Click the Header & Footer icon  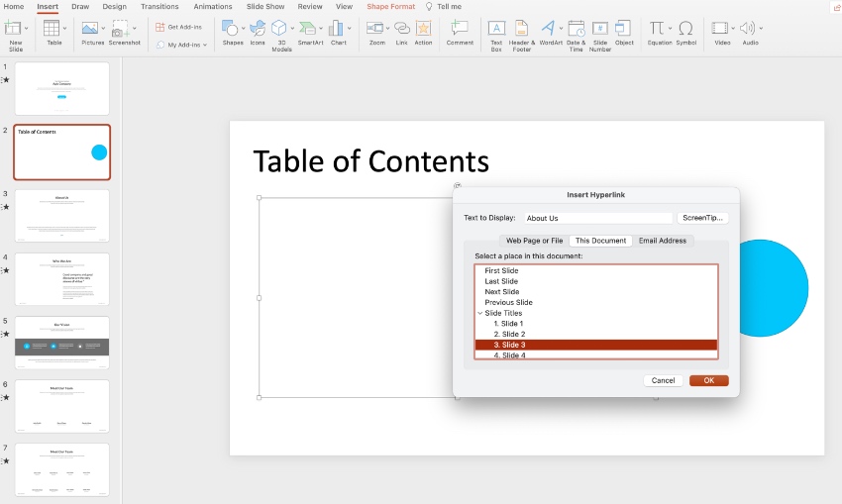point(522,29)
